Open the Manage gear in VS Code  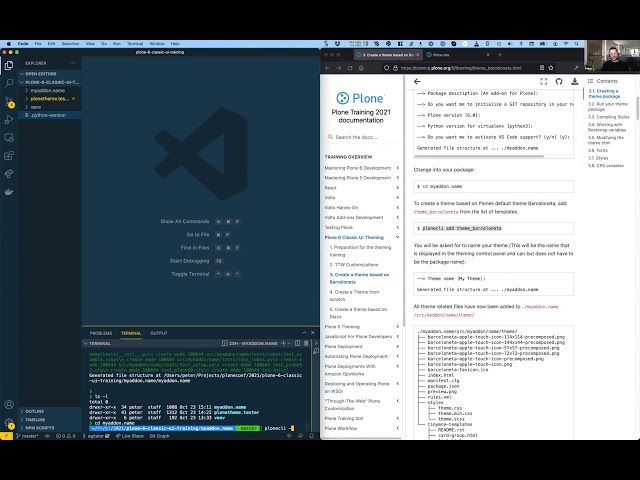pos(9,423)
